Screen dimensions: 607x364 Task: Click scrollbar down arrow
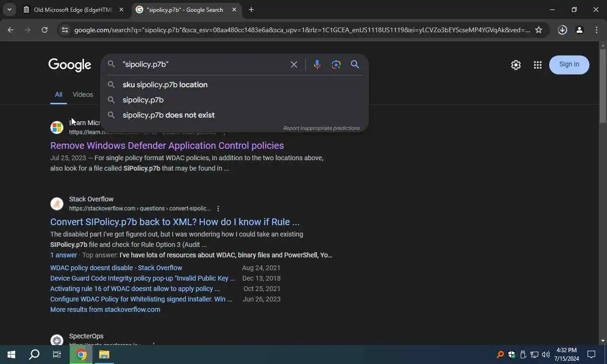pos(603,341)
